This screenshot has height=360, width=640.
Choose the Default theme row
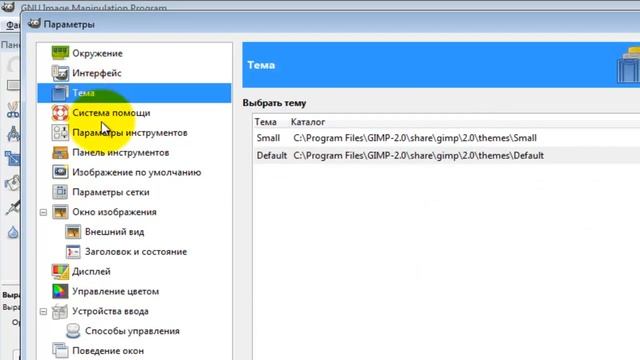(446, 156)
